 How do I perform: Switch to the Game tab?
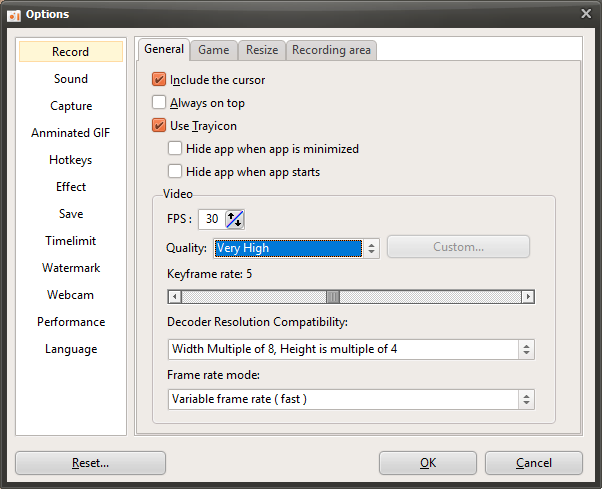213,50
